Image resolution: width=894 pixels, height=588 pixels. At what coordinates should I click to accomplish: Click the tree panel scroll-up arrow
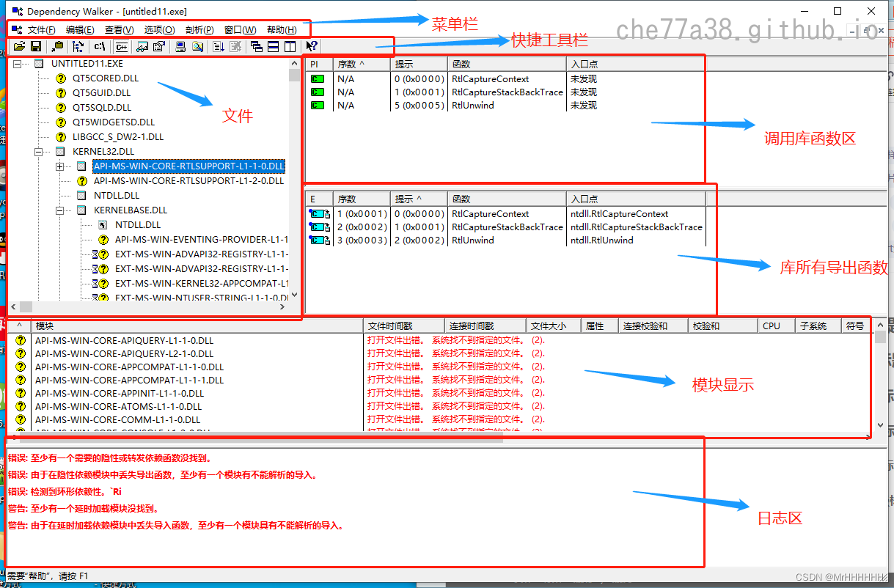[295, 64]
